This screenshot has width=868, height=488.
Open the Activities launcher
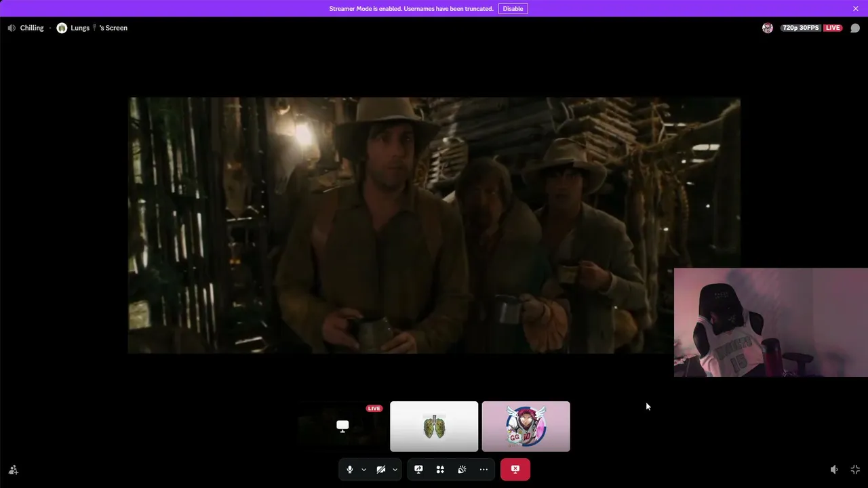pyautogui.click(x=440, y=469)
